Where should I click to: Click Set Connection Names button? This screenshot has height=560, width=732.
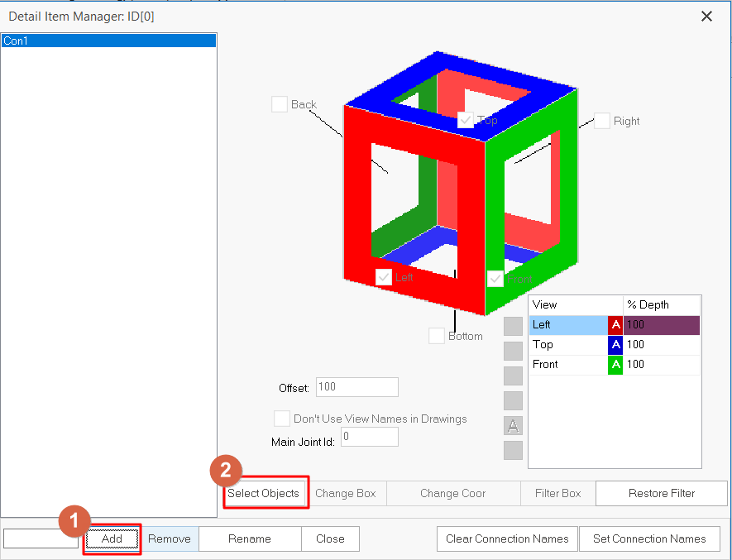click(649, 539)
